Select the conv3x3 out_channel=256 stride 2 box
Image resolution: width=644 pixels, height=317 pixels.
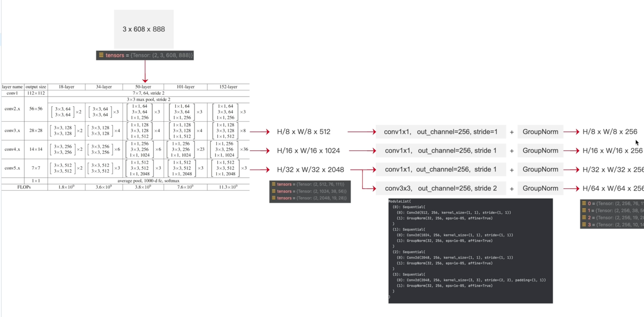[441, 188]
